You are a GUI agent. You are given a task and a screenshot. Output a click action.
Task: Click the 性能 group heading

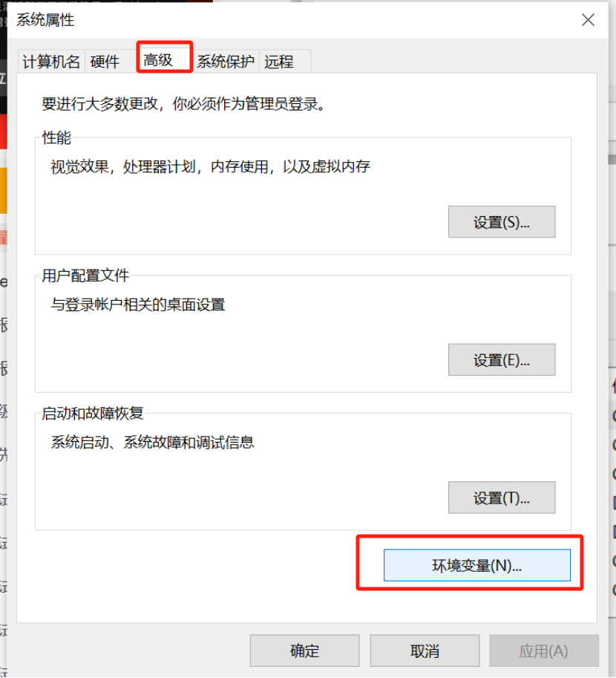(56, 137)
